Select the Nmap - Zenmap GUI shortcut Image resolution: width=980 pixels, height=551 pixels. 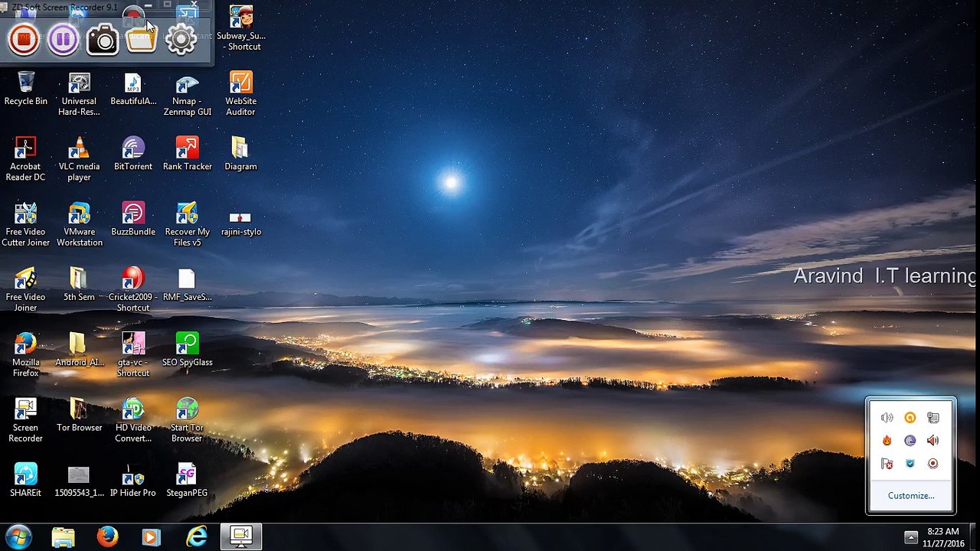pos(187,95)
